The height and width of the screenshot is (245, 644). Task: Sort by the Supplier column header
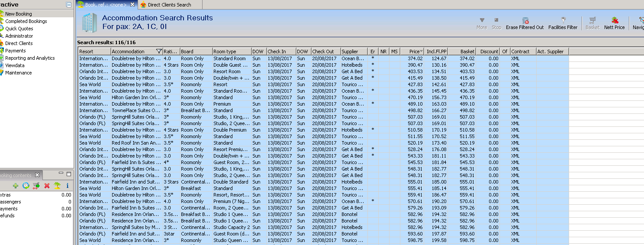pyautogui.click(x=354, y=52)
